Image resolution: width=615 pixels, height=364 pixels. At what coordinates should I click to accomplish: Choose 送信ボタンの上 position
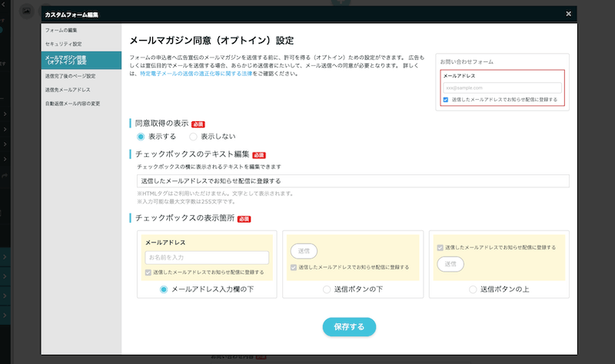pyautogui.click(x=473, y=290)
